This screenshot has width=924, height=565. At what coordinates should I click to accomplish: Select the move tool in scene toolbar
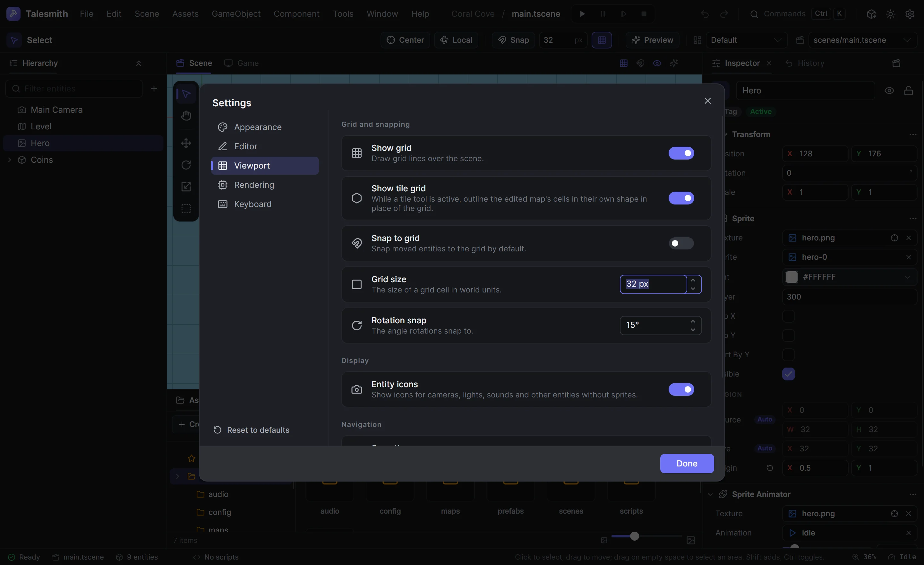186,143
